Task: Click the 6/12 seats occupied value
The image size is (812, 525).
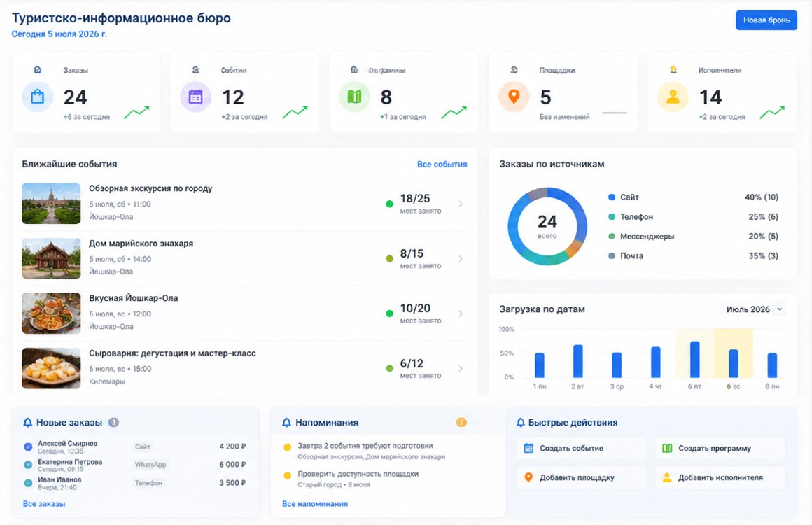Action: pos(412,363)
